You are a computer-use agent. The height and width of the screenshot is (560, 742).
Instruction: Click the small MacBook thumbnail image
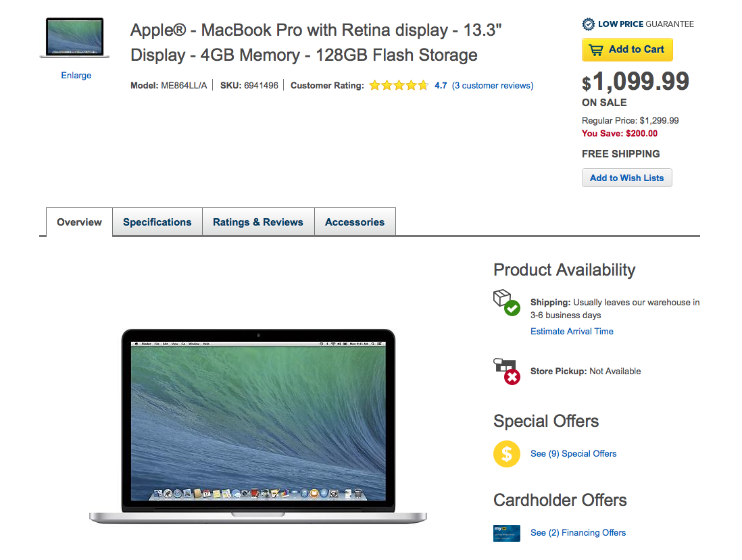[x=75, y=38]
